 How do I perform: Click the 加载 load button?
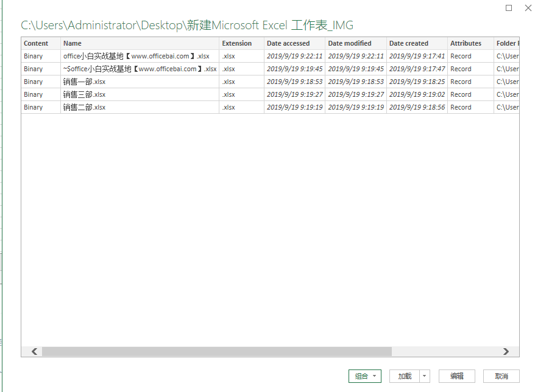[405, 376]
